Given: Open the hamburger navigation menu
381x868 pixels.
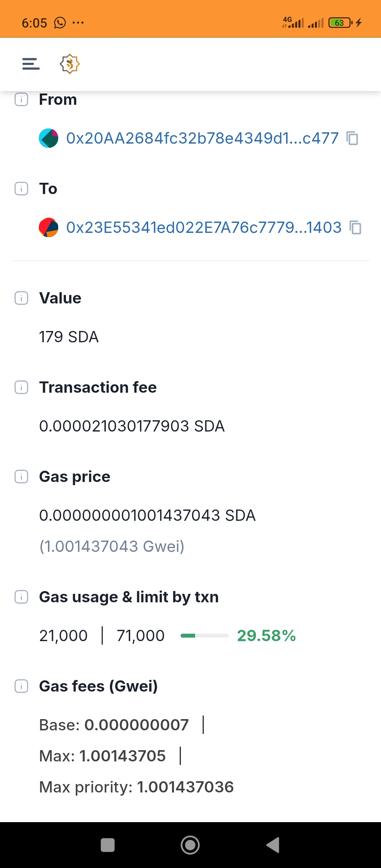Looking at the screenshot, I should tap(31, 64).
